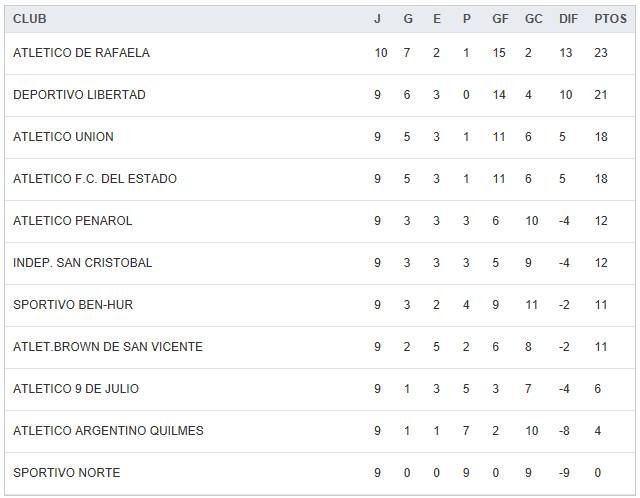Click the DIF column header
The image size is (640, 498).
tap(568, 19)
